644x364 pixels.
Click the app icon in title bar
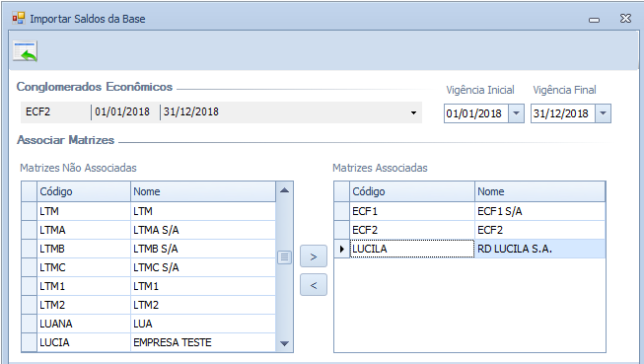pos(19,19)
